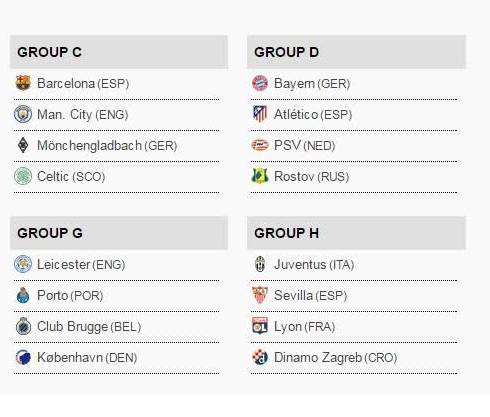Select the Lyon OL logo
This screenshot has width=490, height=417.
tap(260, 326)
